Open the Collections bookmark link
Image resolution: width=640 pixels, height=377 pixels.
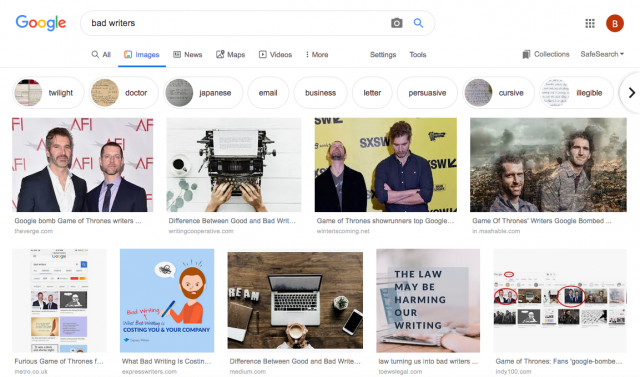[x=546, y=54]
